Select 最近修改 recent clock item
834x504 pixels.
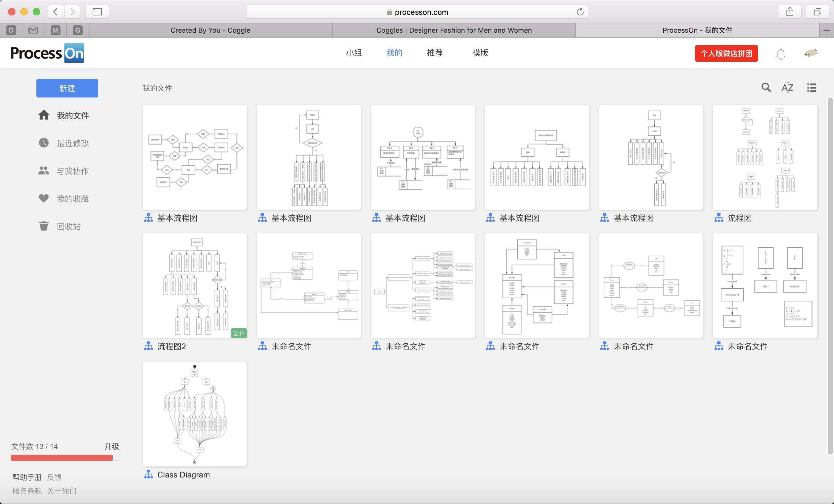(x=72, y=143)
